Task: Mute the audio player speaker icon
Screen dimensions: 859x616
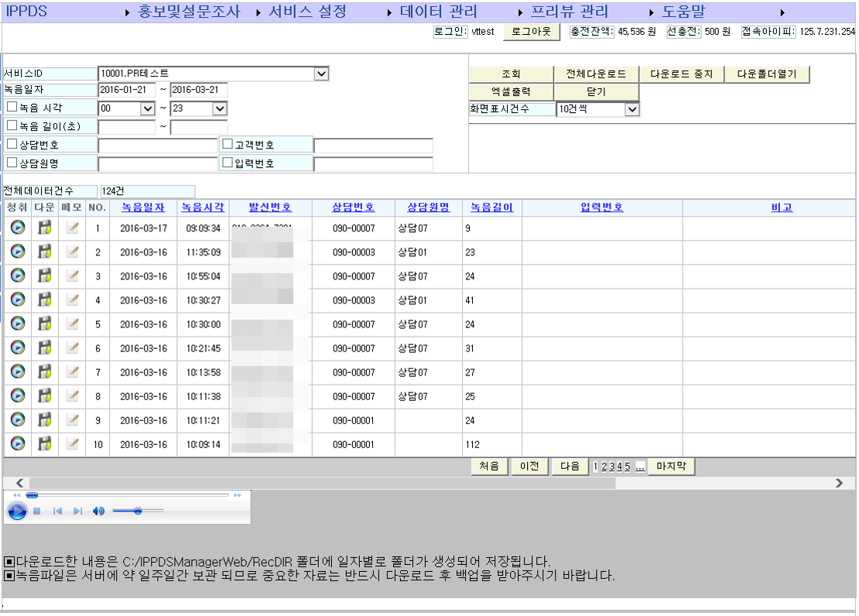Action: [98, 512]
